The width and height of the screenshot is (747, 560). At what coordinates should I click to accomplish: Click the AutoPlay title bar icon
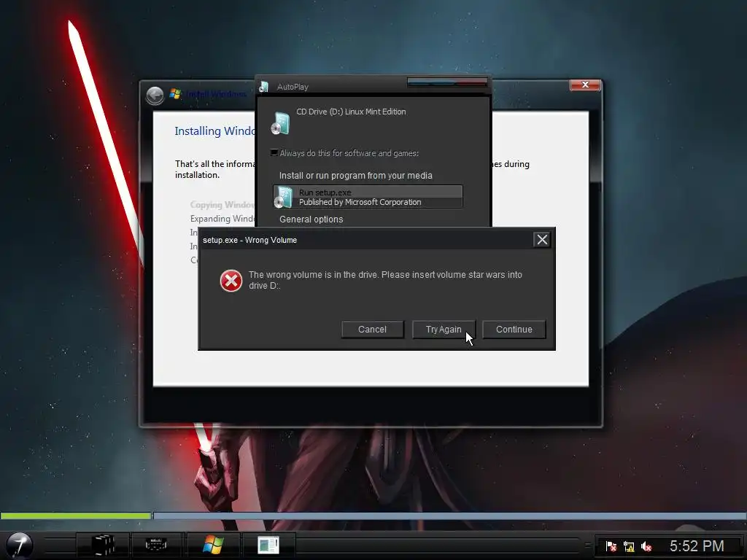[264, 87]
